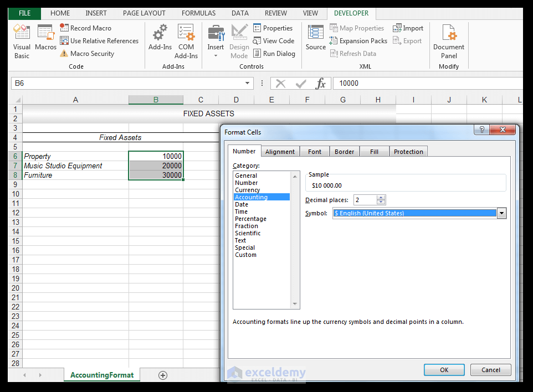Open the FILE tab

click(24, 13)
